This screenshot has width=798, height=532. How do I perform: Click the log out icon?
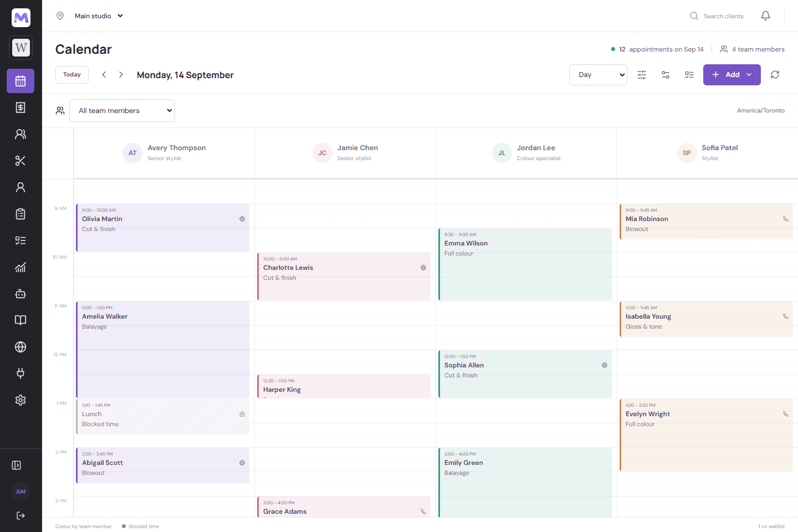[x=21, y=516]
